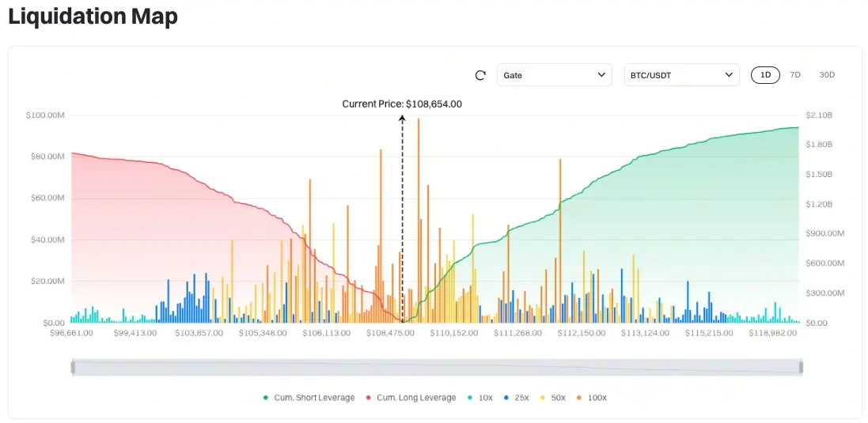Viewport: 868px width, 423px height.
Task: Select the 1D timeframe
Action: click(765, 74)
